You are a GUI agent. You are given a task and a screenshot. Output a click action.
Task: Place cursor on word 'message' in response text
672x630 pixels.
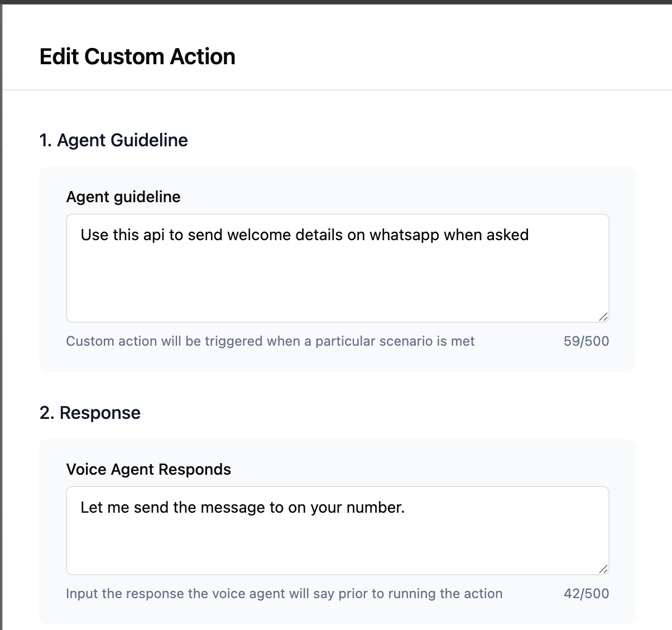pyautogui.click(x=232, y=508)
